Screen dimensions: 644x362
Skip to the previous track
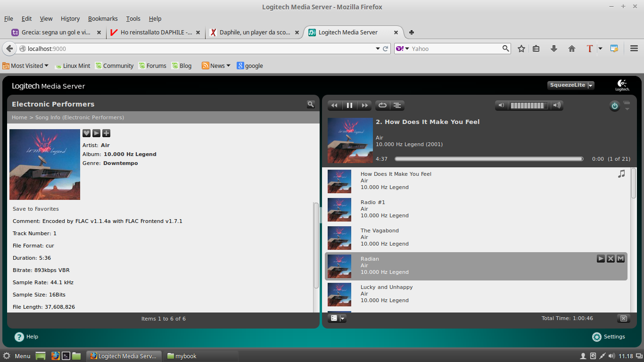[x=334, y=106]
